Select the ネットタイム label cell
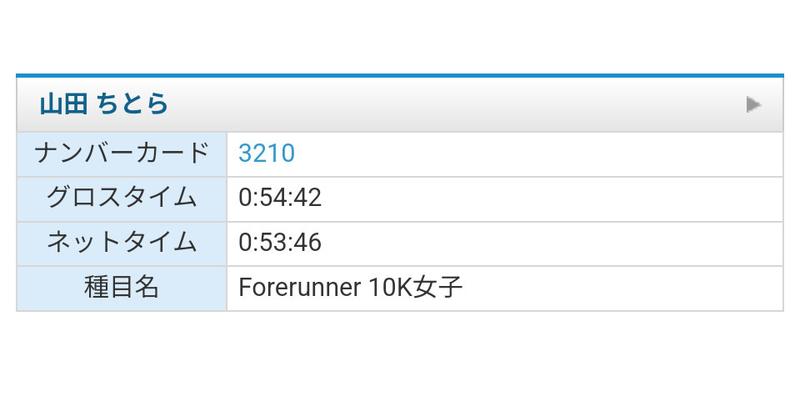Image resolution: width=800 pixels, height=417 pixels. click(x=122, y=243)
